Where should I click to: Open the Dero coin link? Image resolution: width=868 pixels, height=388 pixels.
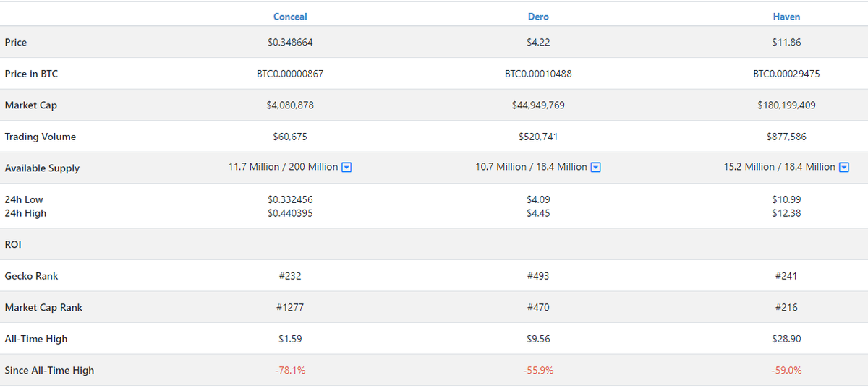pos(538,17)
